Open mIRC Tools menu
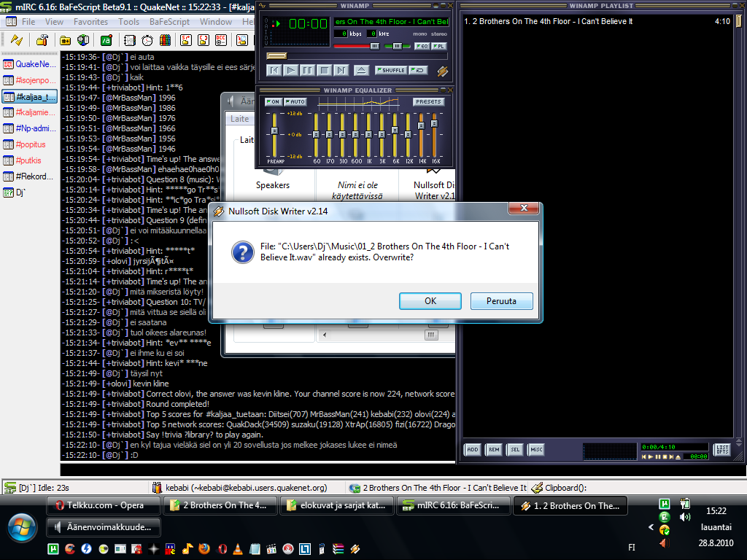Viewport: 747px width, 560px height. (x=128, y=22)
